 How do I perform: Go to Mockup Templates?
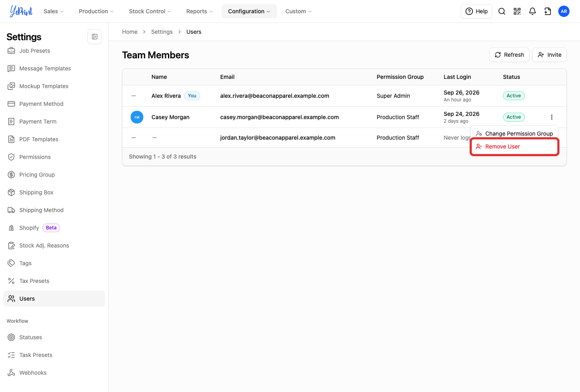tap(54, 86)
